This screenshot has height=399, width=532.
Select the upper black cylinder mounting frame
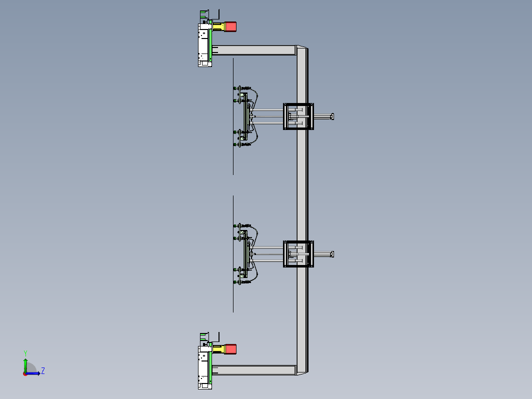coord(298,116)
